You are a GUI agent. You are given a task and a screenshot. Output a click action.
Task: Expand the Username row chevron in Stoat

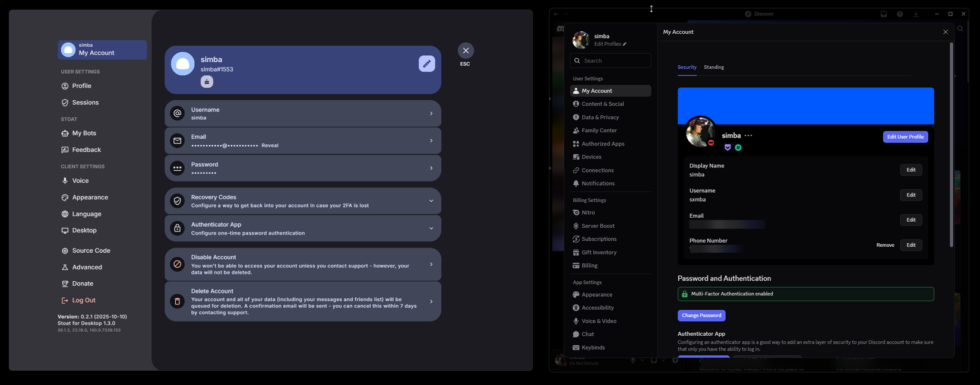coord(431,113)
